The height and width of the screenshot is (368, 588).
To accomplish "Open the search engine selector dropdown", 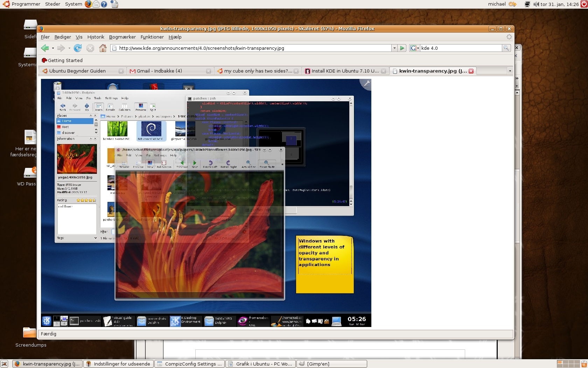I will [415, 48].
